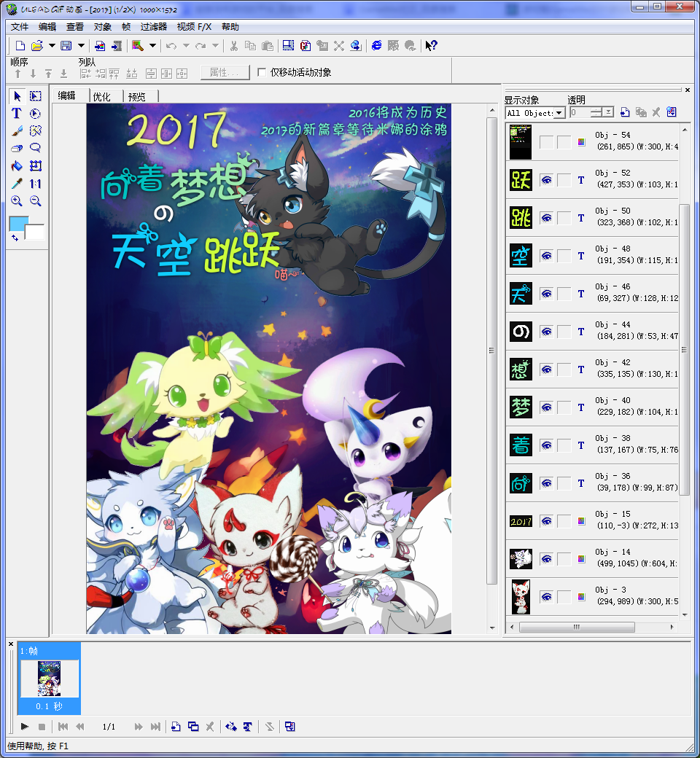Go to the first frame
The width and height of the screenshot is (700, 758).
point(63,727)
